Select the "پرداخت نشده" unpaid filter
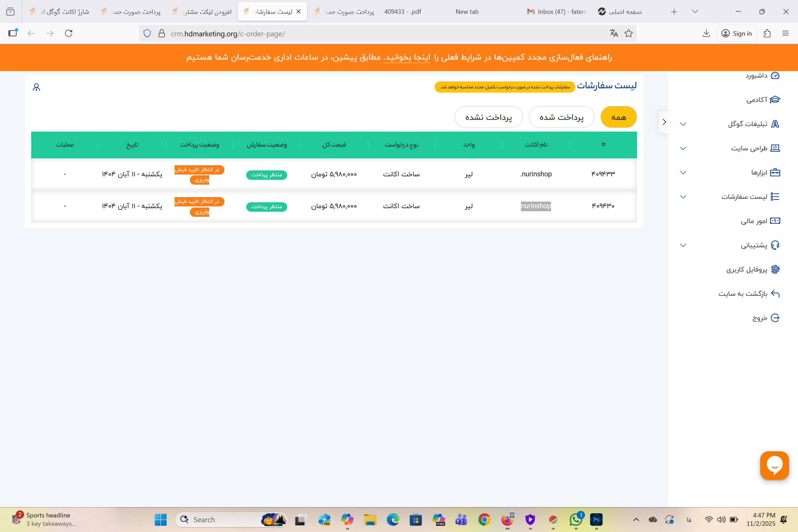Viewport: 798px width, 532px height. [488, 117]
